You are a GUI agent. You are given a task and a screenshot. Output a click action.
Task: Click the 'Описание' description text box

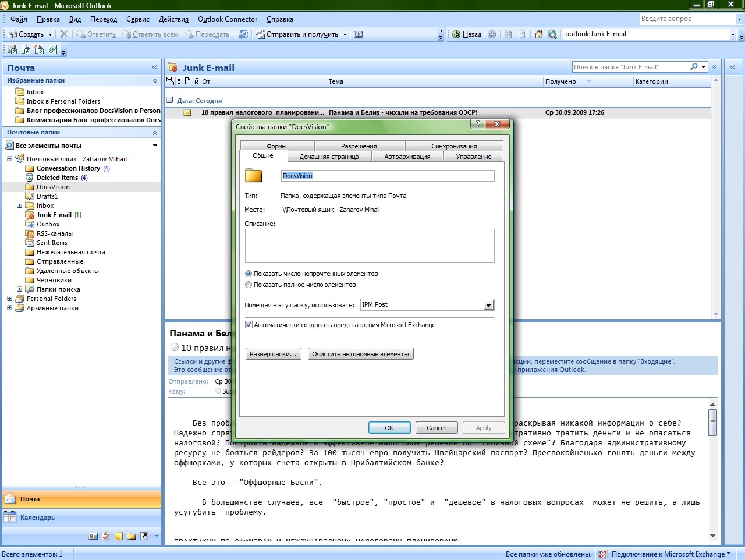[370, 246]
